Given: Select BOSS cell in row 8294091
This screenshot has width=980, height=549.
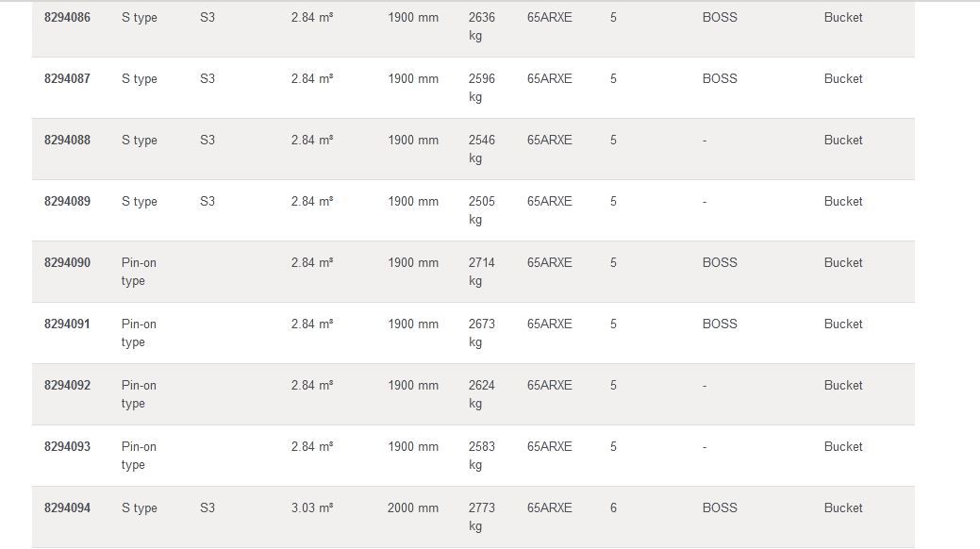Looking at the screenshot, I should pyautogui.click(x=720, y=324).
